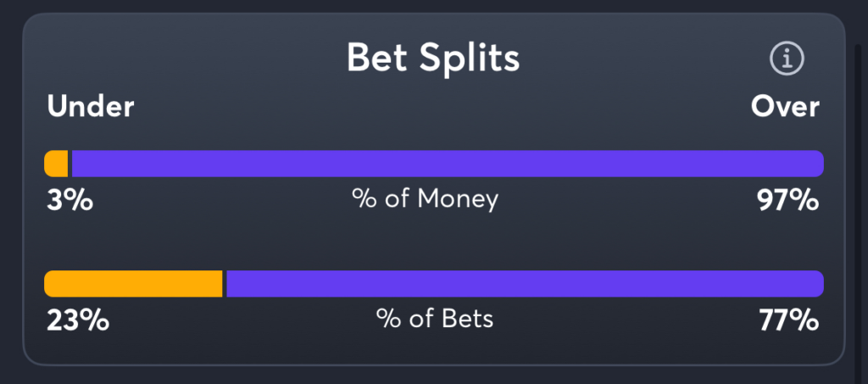The image size is (868, 384).
Task: Click the purple Over segment of Bets bar
Action: [526, 284]
